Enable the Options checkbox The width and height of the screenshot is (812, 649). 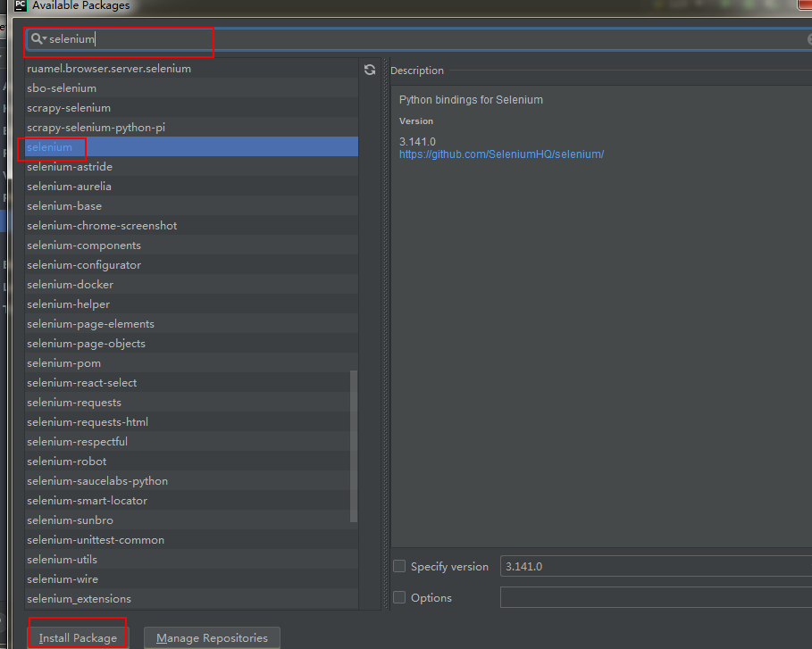(x=399, y=597)
